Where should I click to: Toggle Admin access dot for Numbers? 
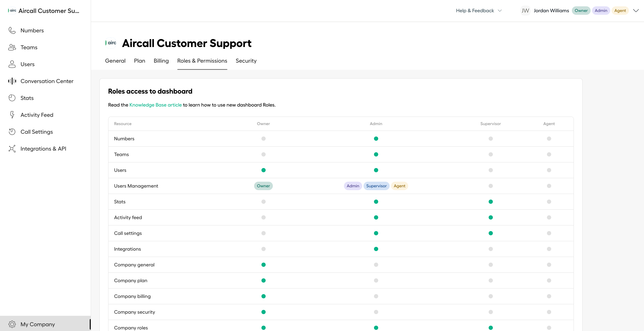(376, 139)
